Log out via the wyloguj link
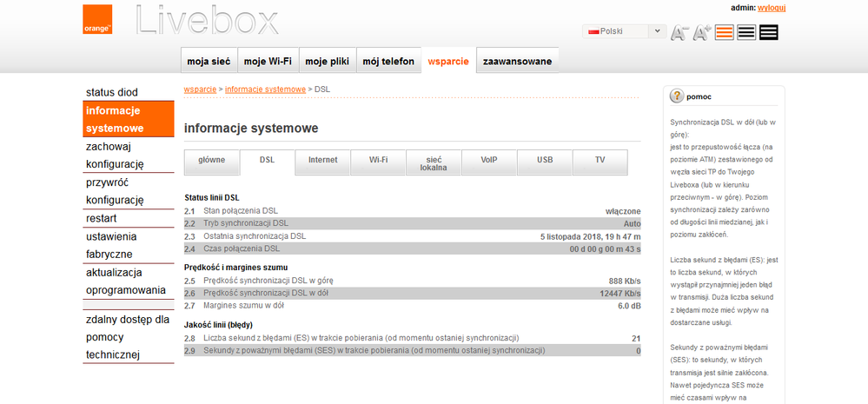 pos(772,8)
